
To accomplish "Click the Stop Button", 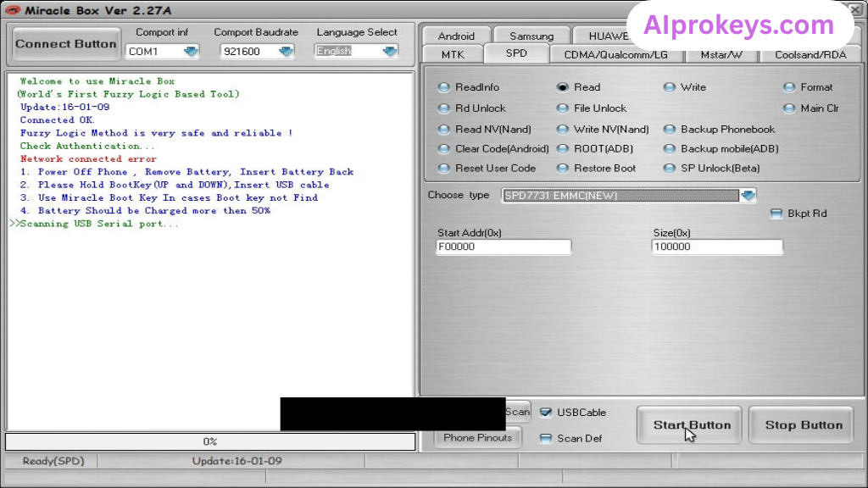I will 801,425.
